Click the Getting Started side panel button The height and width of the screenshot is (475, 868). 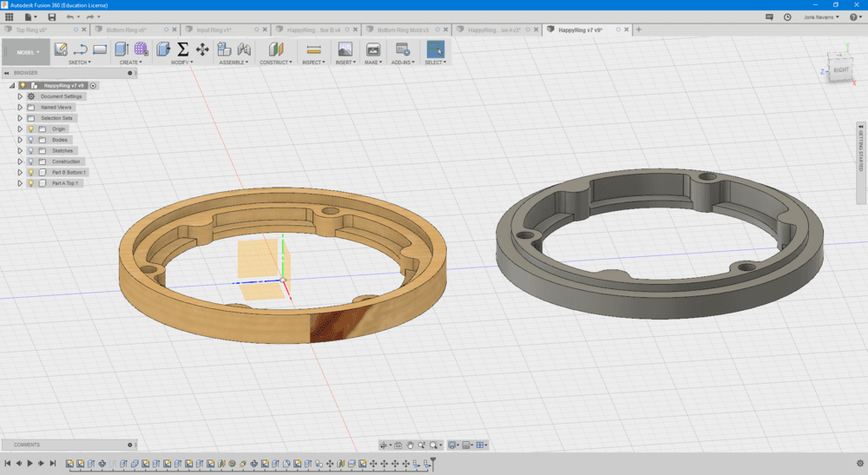(861, 152)
